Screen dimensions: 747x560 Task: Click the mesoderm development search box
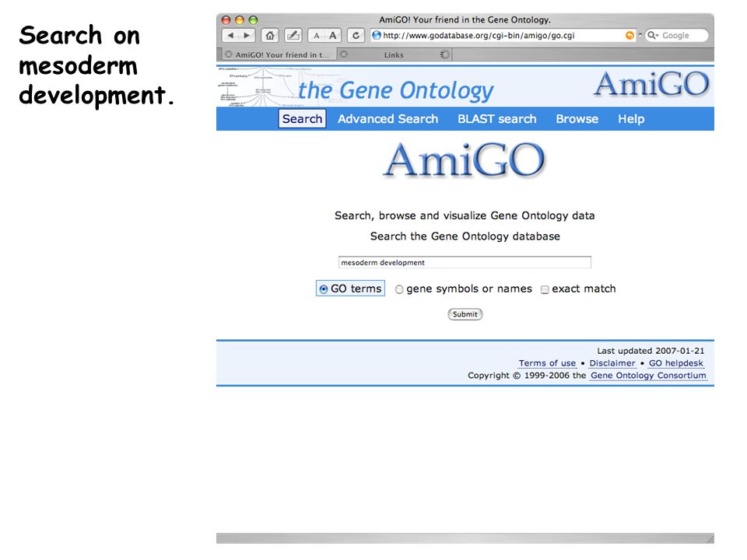465,262
